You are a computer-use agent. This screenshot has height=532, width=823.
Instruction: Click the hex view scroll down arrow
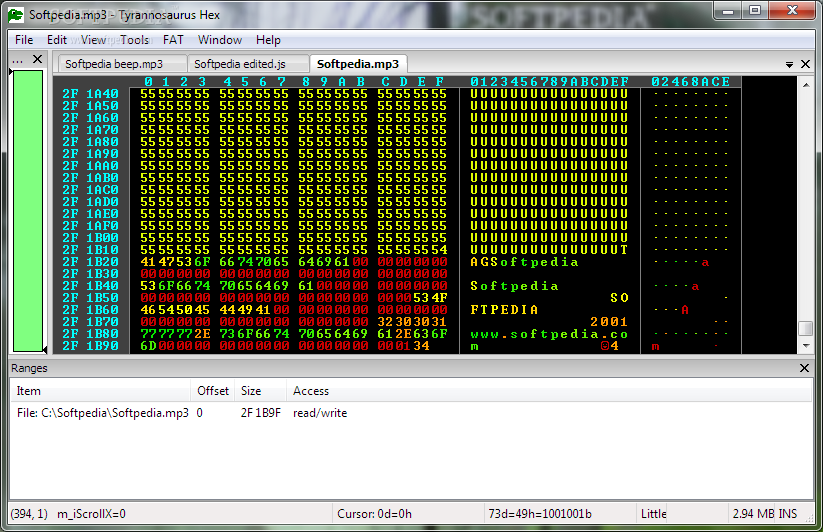[x=806, y=346]
